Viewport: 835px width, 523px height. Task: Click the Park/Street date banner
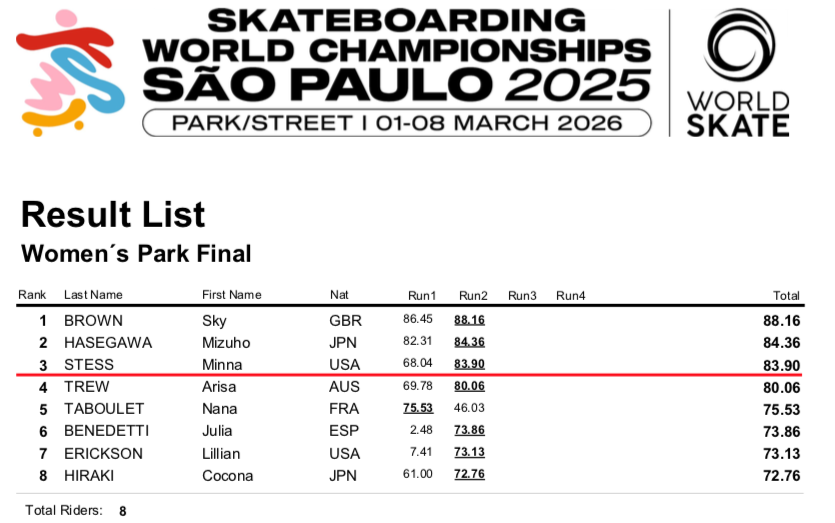point(396,123)
